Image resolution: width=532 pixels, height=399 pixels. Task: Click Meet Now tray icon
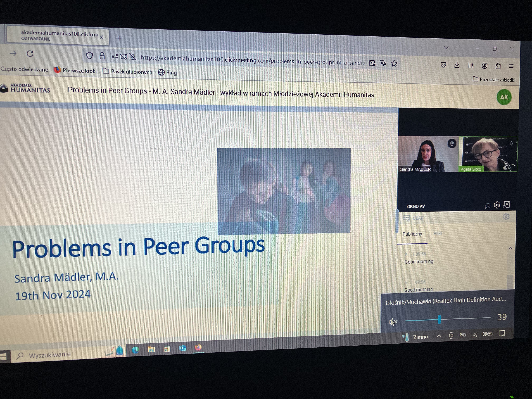pyautogui.click(x=451, y=336)
